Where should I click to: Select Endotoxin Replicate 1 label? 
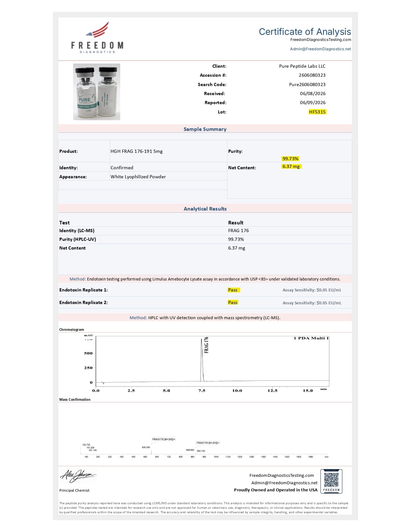[83, 290]
